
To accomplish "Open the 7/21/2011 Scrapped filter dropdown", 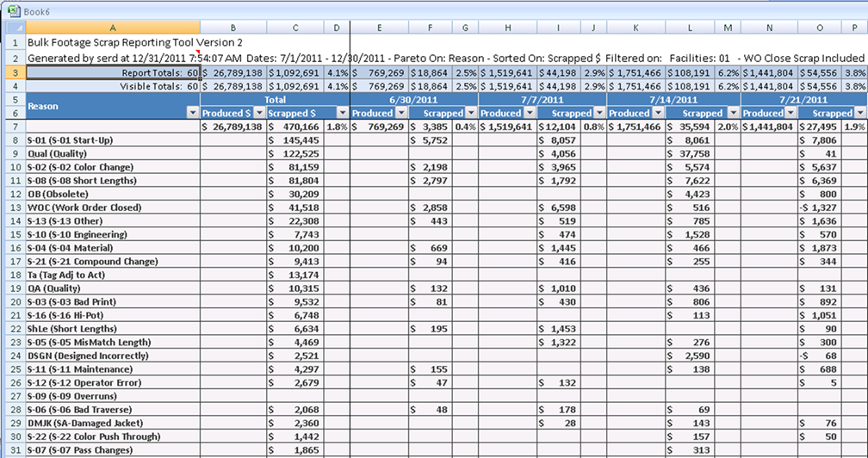I will pyautogui.click(x=859, y=113).
